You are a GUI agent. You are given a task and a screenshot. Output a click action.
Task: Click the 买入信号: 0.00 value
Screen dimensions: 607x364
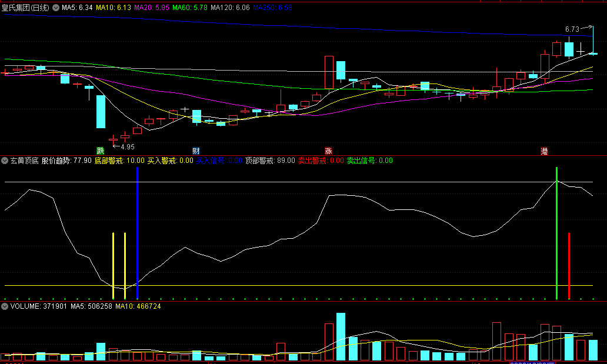(x=219, y=161)
